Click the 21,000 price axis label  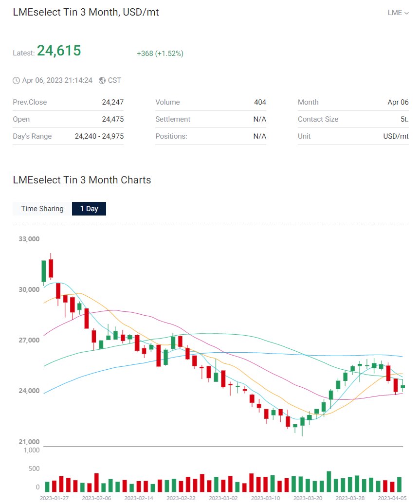[x=29, y=442]
